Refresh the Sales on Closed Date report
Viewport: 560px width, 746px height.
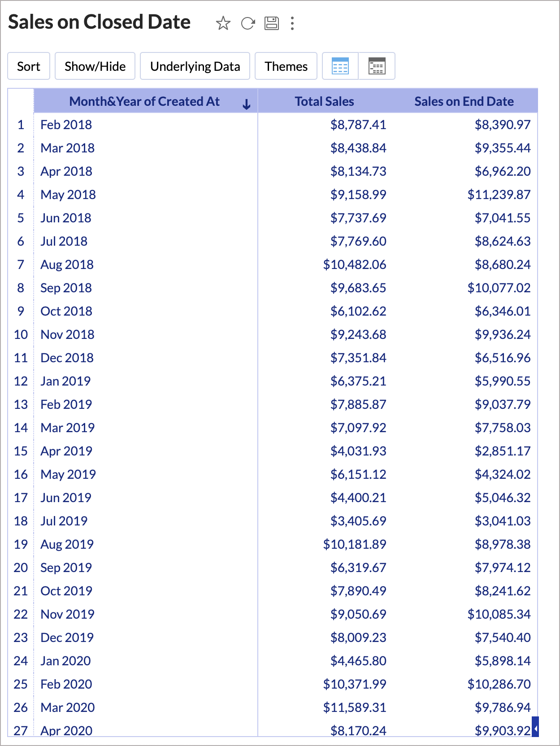point(248,23)
